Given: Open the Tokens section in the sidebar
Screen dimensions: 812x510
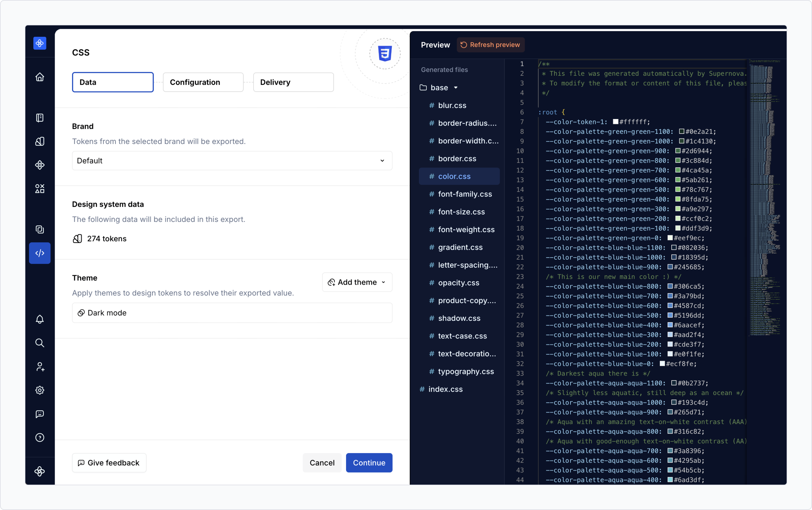Looking at the screenshot, I should click(40, 141).
